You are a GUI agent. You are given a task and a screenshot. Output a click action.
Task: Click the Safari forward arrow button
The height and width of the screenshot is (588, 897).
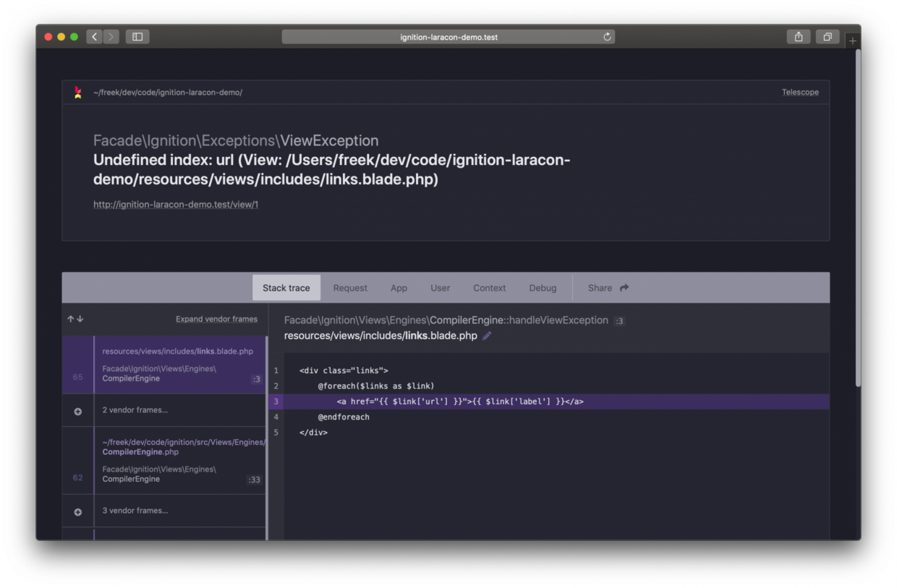pos(111,37)
